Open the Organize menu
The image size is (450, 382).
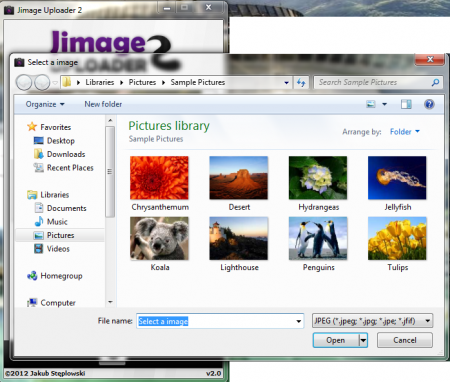pyautogui.click(x=45, y=104)
